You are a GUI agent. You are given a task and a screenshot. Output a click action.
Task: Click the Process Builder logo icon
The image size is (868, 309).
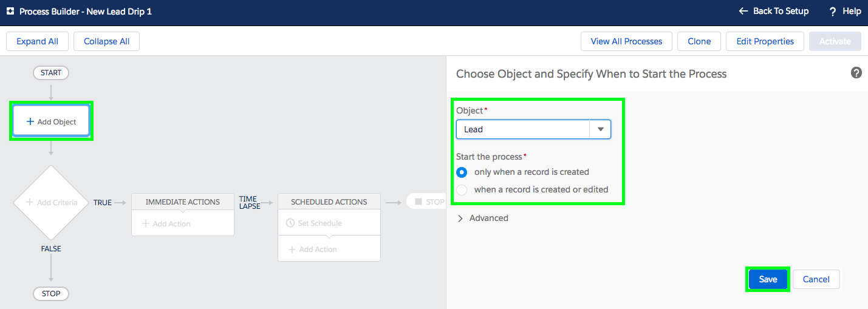click(10, 11)
